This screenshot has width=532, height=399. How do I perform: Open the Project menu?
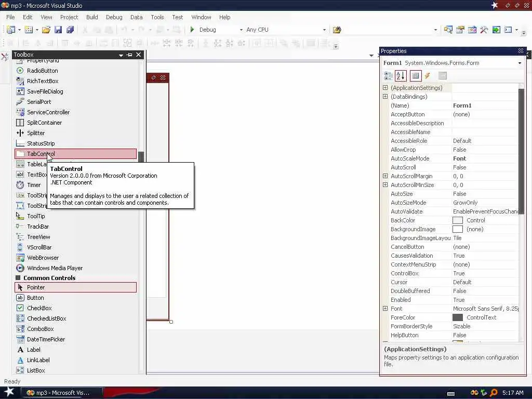point(69,17)
